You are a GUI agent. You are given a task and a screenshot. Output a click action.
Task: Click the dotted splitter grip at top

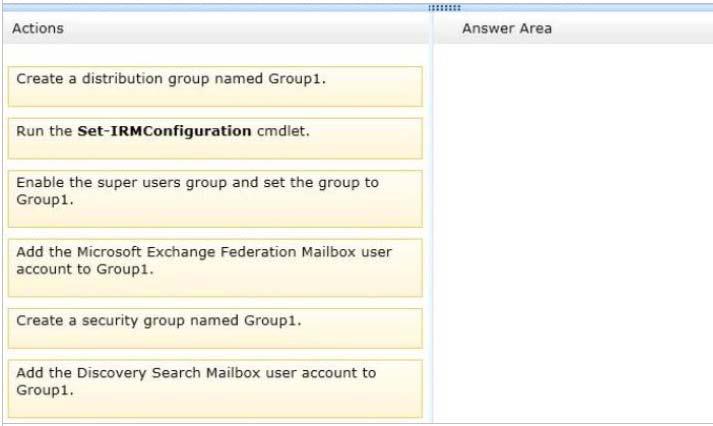point(444,8)
